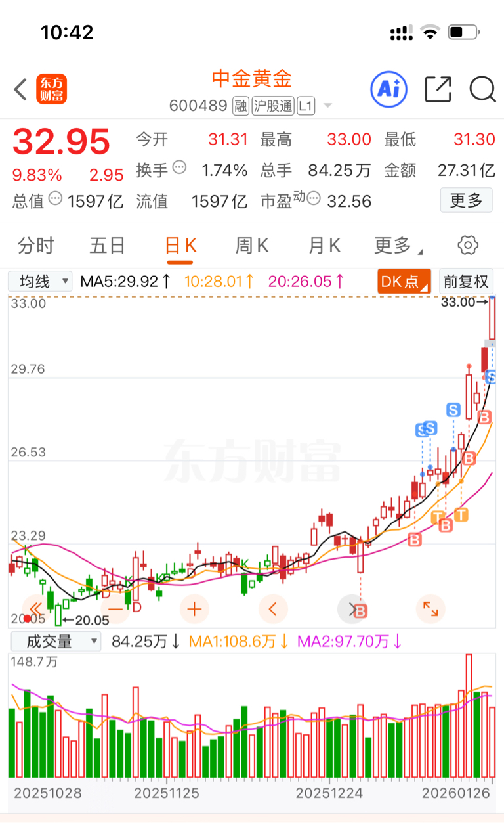This screenshot has height=823, width=504.
Task: Switch to 周K tab
Action: [252, 246]
